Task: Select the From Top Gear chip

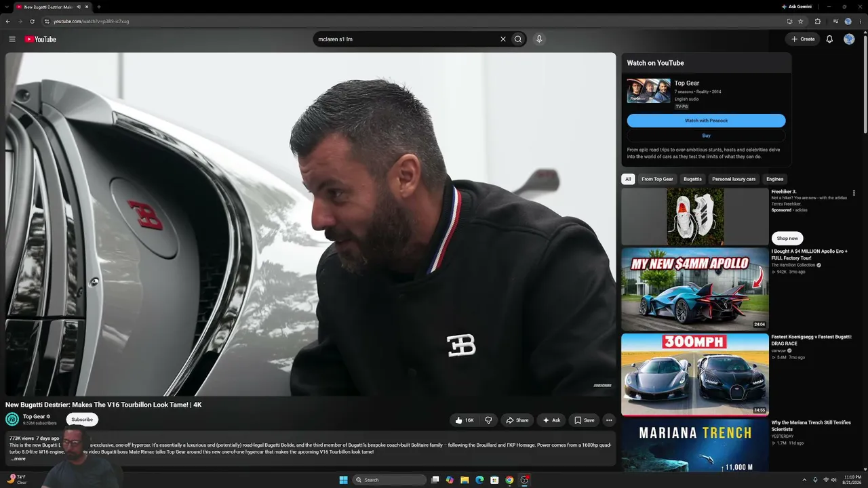Action: click(x=657, y=179)
